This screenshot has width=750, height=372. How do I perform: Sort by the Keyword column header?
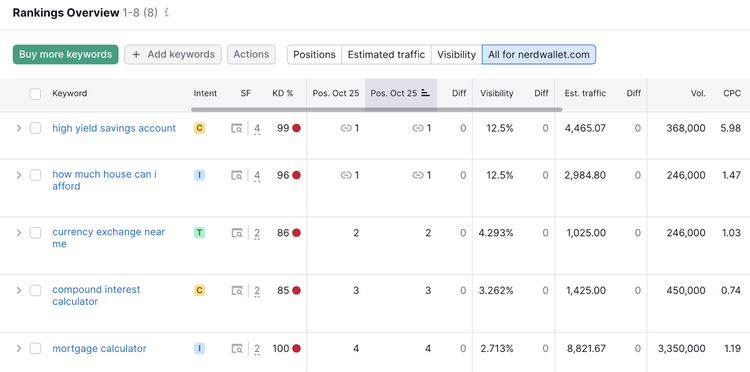(x=70, y=94)
